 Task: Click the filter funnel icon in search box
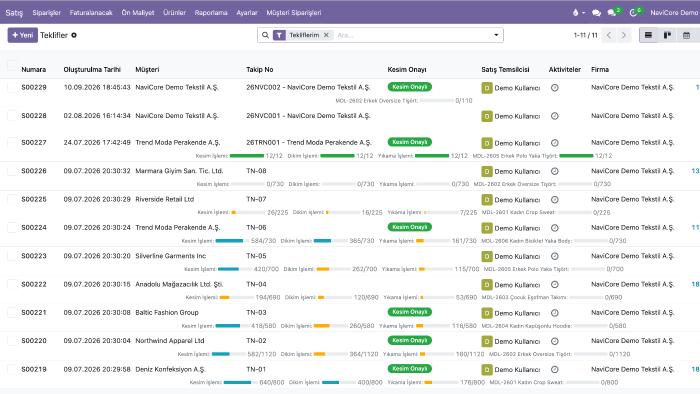point(279,35)
